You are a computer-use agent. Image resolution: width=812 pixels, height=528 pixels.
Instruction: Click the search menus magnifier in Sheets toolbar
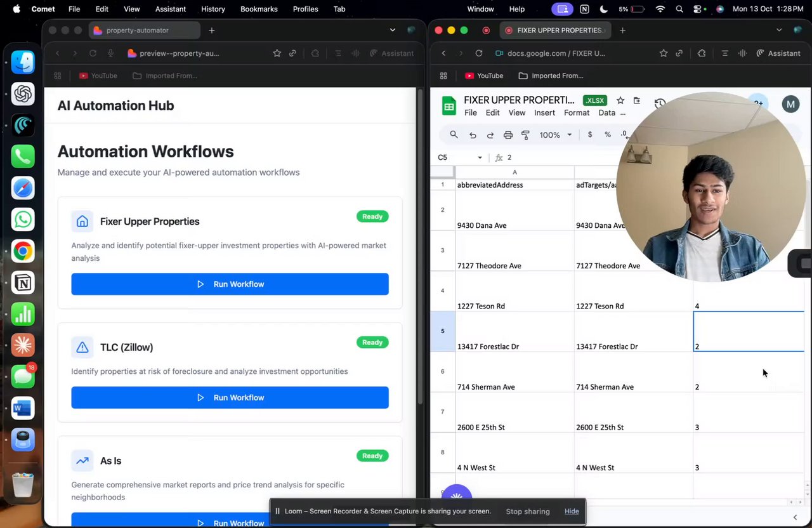coord(454,135)
